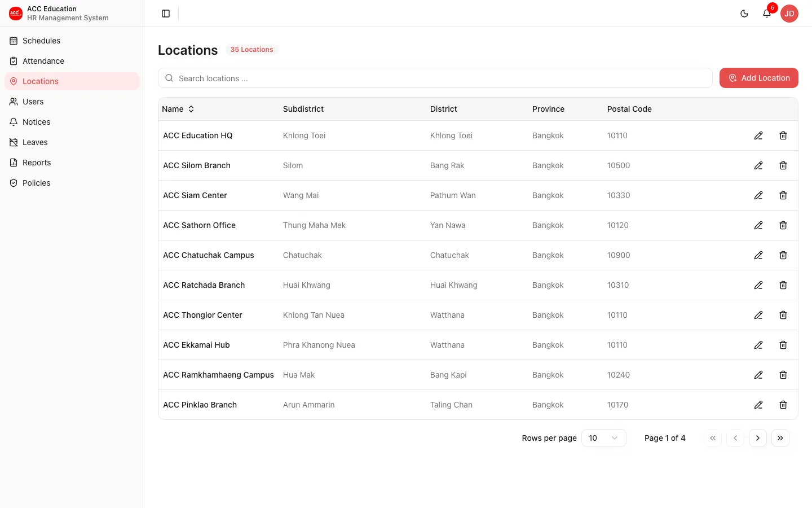The image size is (812, 508).
Task: Edit the ACC Ramkhamhaeng Campus row
Action: click(x=758, y=375)
